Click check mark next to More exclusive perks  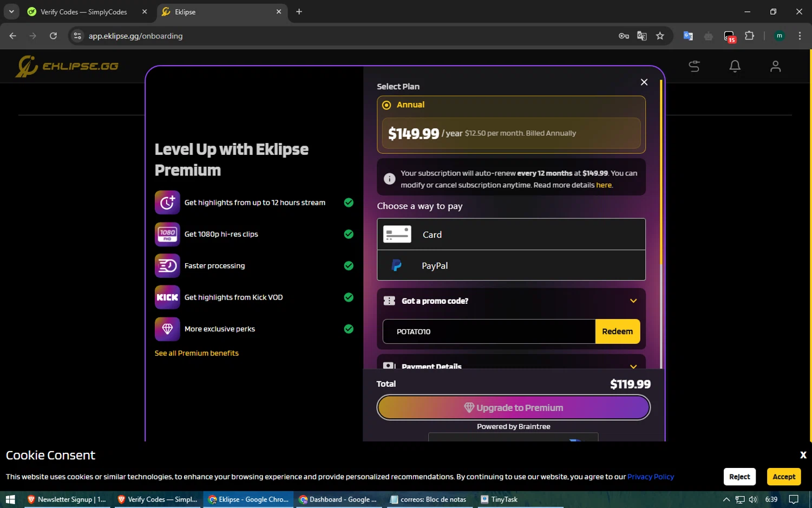click(349, 329)
